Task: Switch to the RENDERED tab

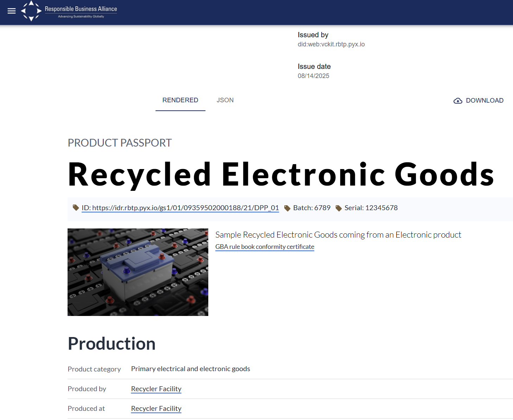Action: pyautogui.click(x=180, y=100)
